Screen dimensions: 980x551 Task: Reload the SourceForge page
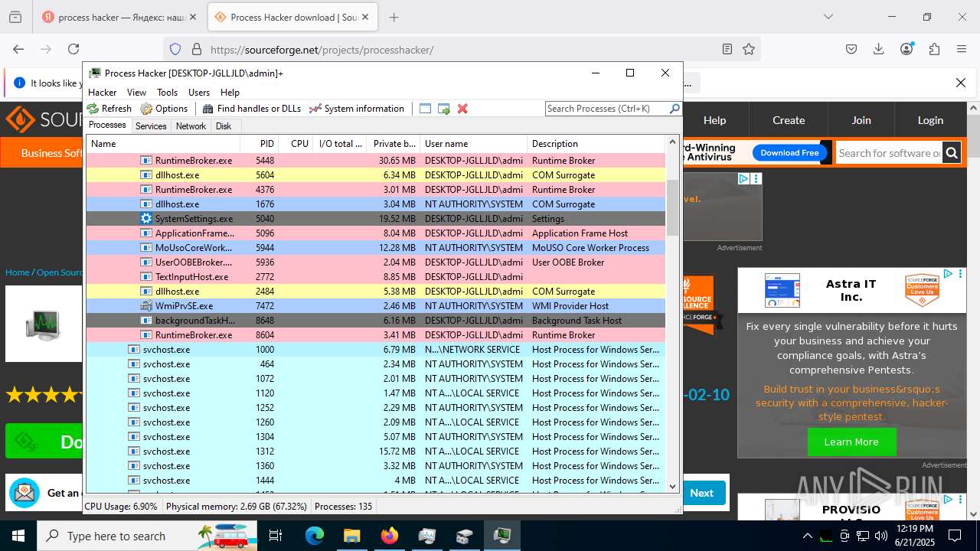pos(73,49)
